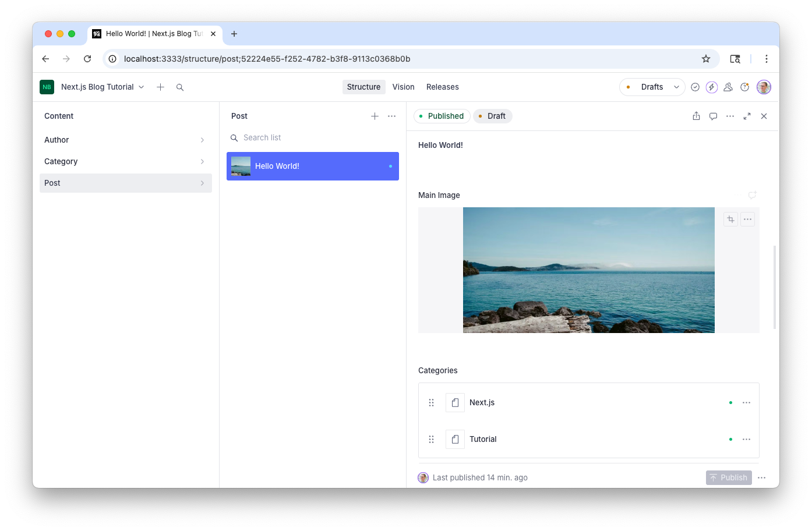Open the Invite members icon
Image resolution: width=812 pixels, height=531 pixels.
pos(728,87)
